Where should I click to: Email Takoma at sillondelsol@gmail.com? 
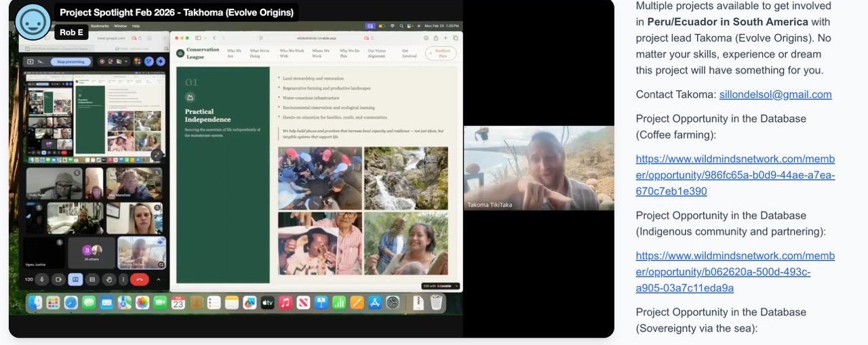pyautogui.click(x=775, y=94)
